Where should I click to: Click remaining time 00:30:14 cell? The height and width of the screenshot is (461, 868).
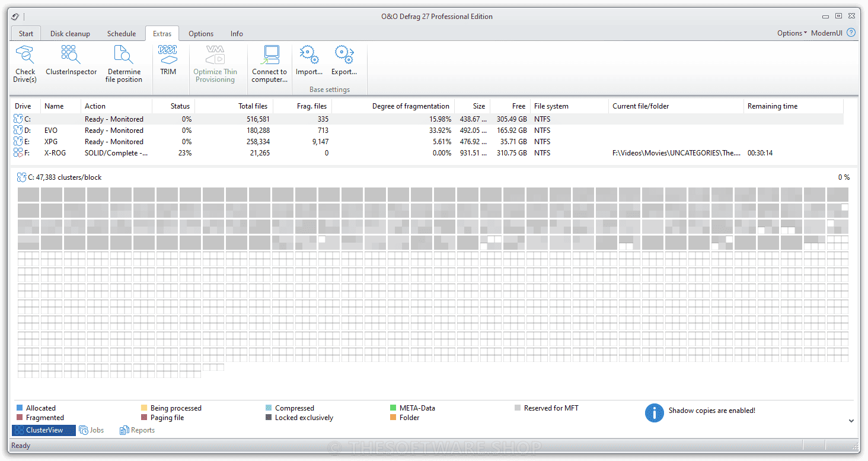[x=760, y=153]
